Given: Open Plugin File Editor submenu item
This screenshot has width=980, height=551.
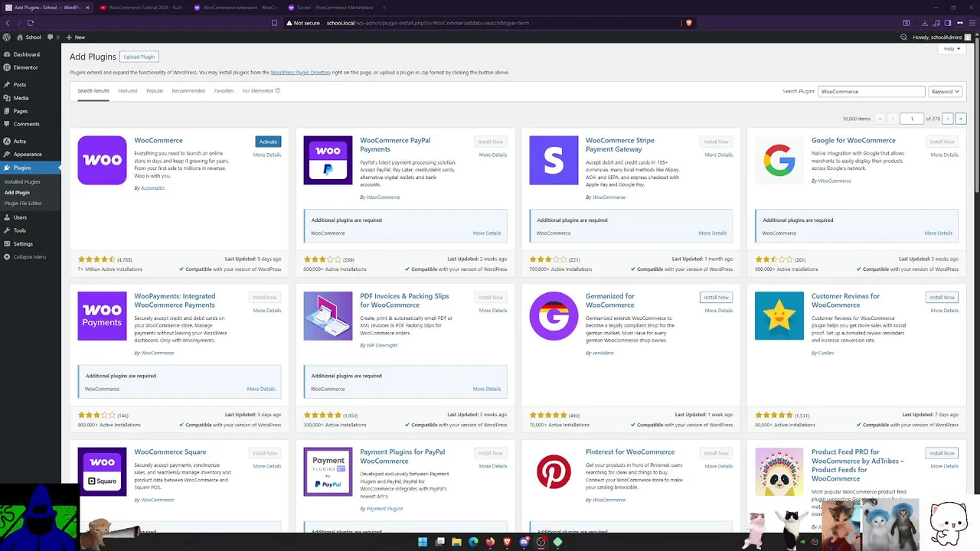Looking at the screenshot, I should point(23,204).
